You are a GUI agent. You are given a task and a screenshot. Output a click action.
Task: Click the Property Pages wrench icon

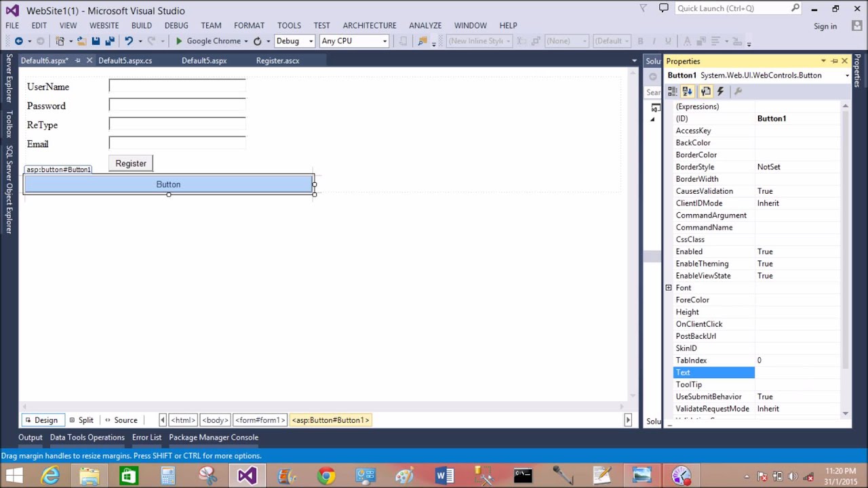tap(738, 91)
